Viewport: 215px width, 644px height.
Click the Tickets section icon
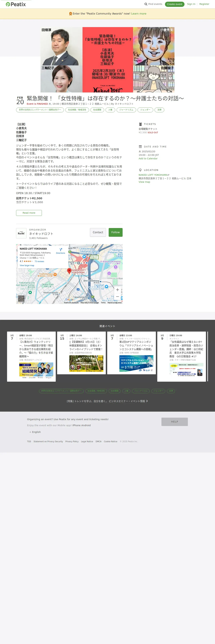coord(140,124)
